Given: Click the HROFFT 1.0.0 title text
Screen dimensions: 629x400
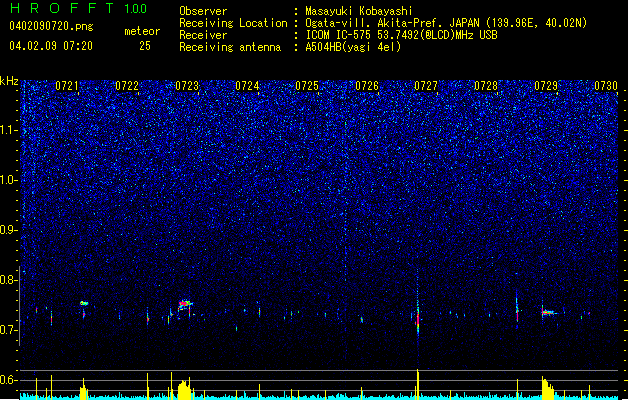Looking at the screenshot, I should pyautogui.click(x=78, y=8).
